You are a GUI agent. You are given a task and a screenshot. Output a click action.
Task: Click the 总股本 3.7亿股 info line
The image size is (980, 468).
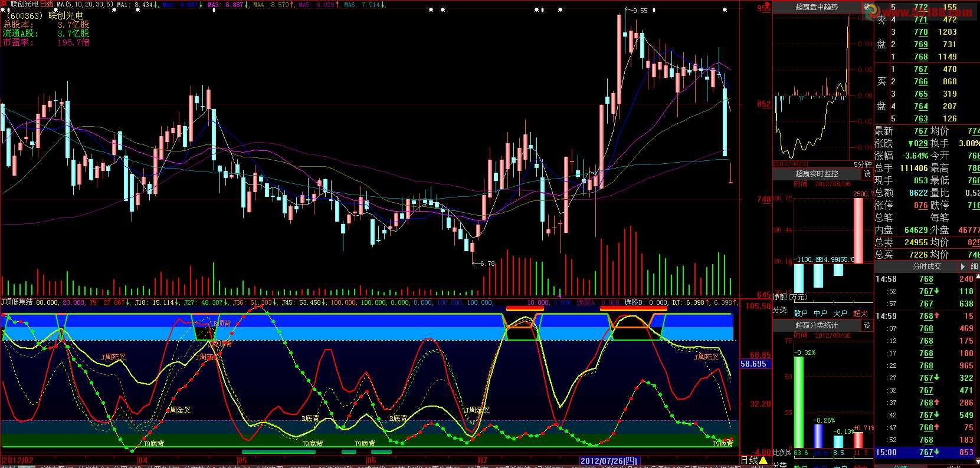point(46,25)
